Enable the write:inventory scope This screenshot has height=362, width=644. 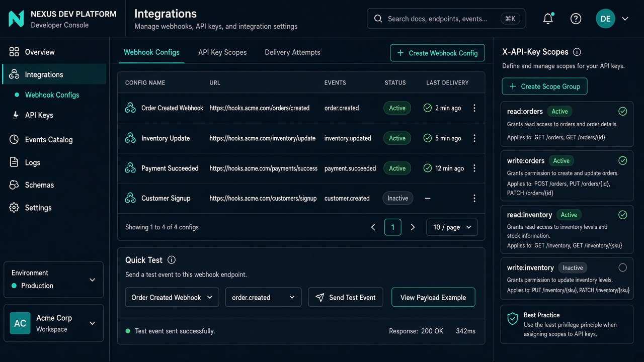pos(622,267)
